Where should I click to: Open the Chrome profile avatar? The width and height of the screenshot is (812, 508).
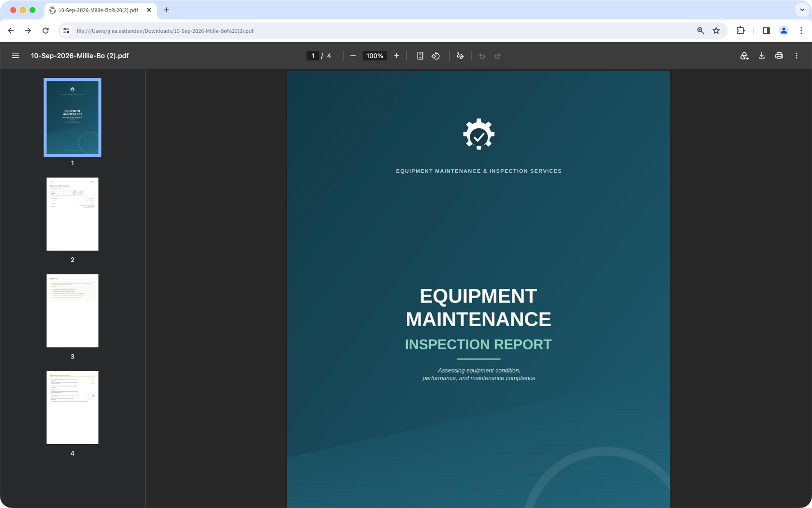click(784, 30)
